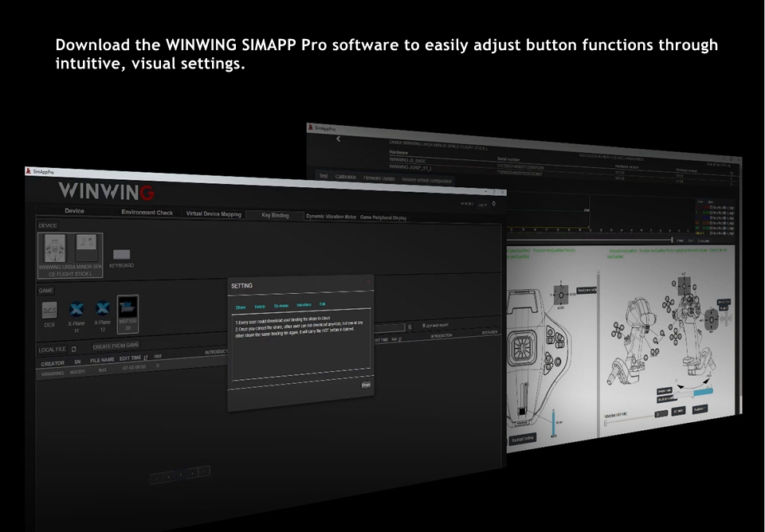Open the settings gear near Log in

(494, 204)
